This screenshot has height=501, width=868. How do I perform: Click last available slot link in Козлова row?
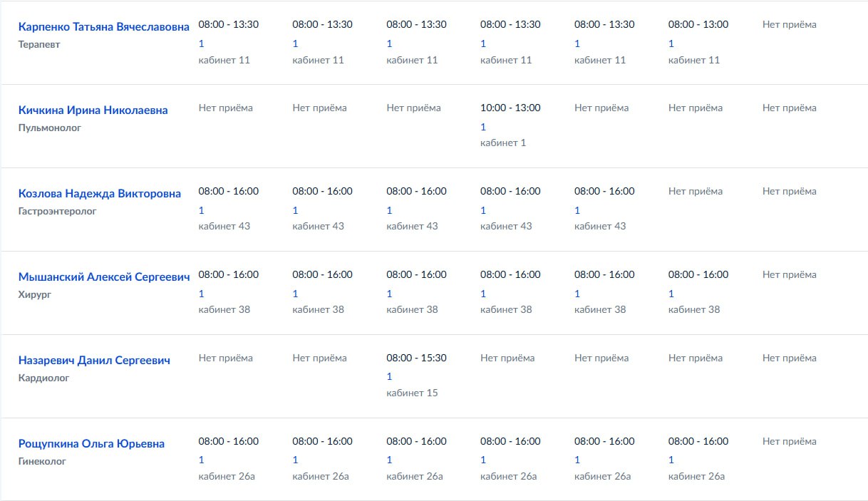577,210
